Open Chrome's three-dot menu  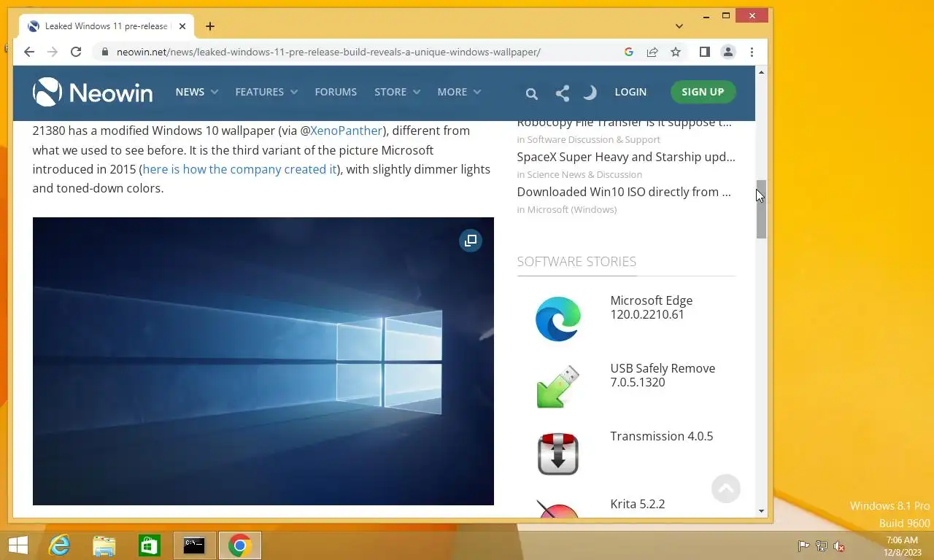click(x=752, y=52)
